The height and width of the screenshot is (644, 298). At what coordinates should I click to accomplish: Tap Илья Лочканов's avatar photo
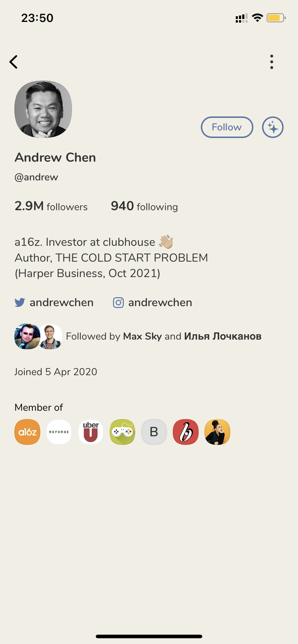[50, 336]
